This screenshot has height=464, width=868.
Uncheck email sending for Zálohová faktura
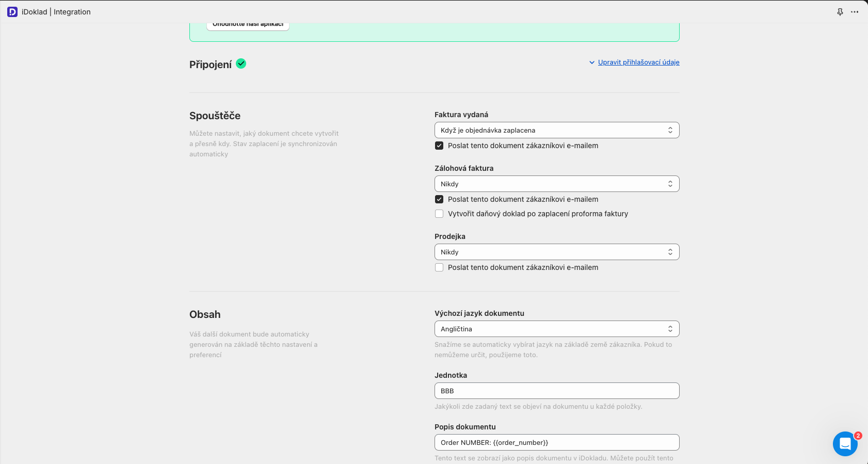[439, 199]
